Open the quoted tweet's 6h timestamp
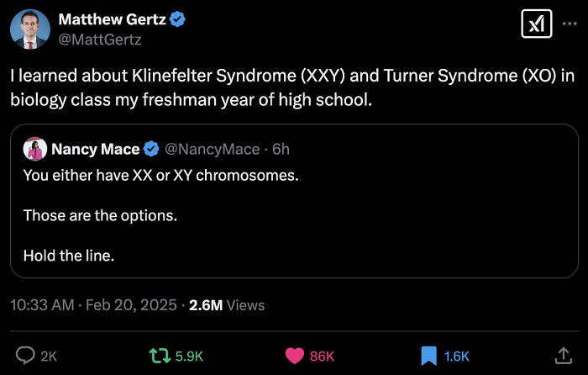This screenshot has width=588, height=375. click(x=281, y=150)
